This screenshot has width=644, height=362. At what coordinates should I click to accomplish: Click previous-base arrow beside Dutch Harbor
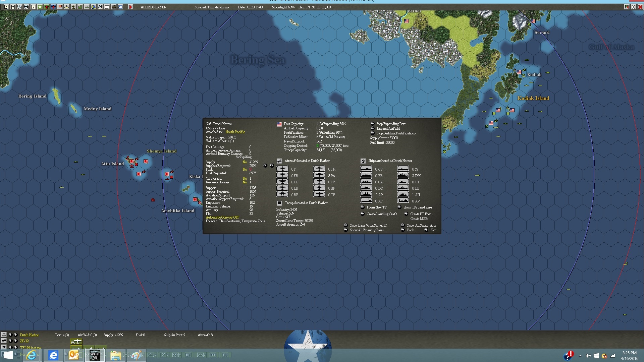coord(10,335)
